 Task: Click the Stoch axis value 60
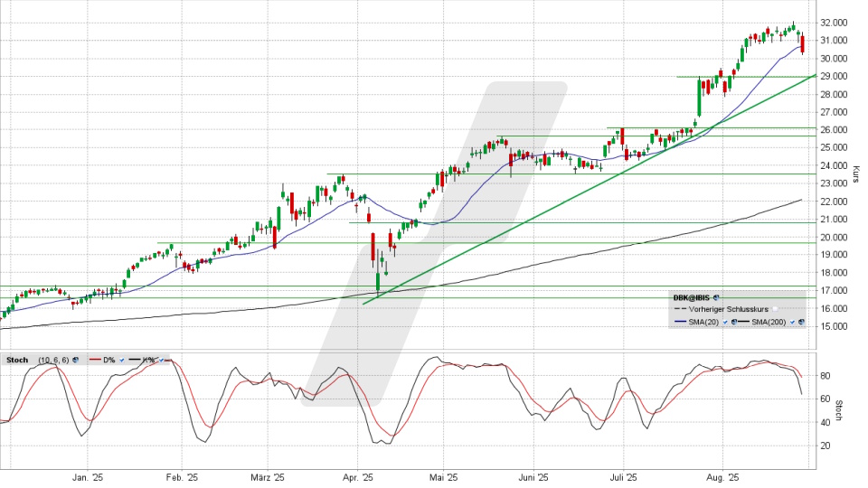(825, 399)
